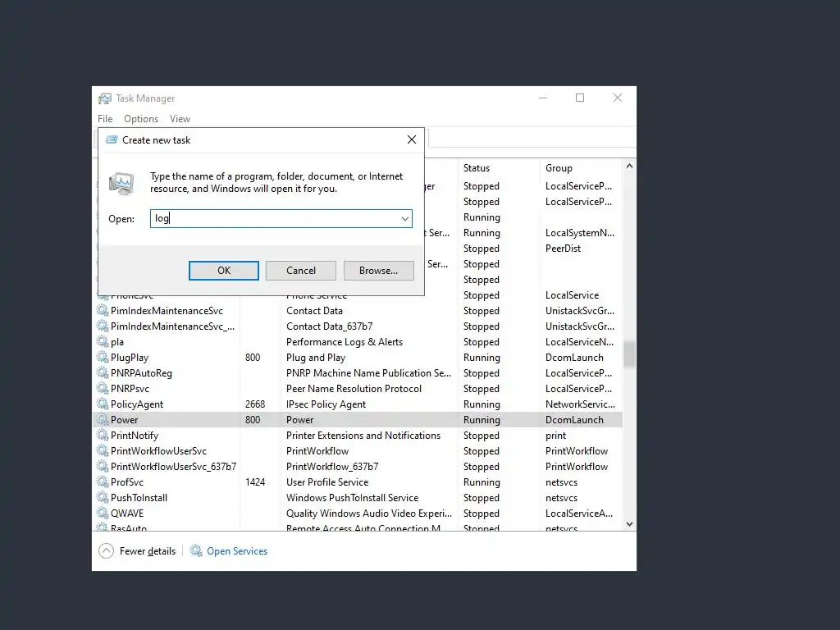
Task: Click the pla service gear icon
Action: (x=103, y=342)
